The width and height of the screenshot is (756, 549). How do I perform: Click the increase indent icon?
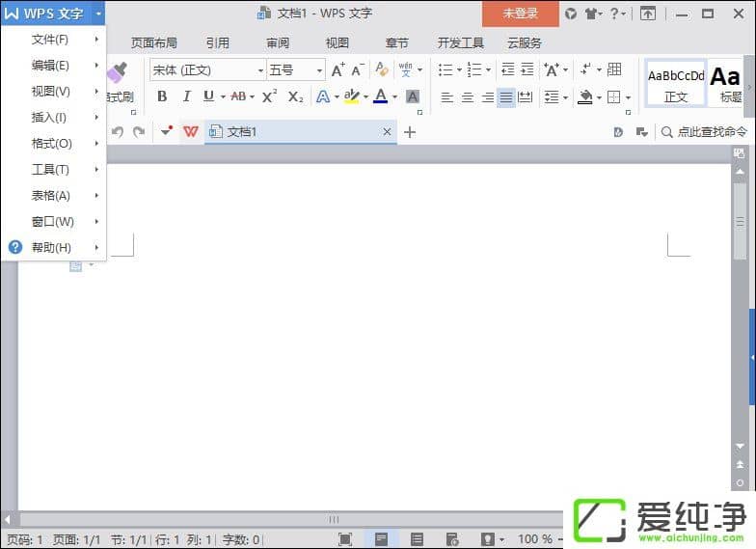pyautogui.click(x=526, y=70)
